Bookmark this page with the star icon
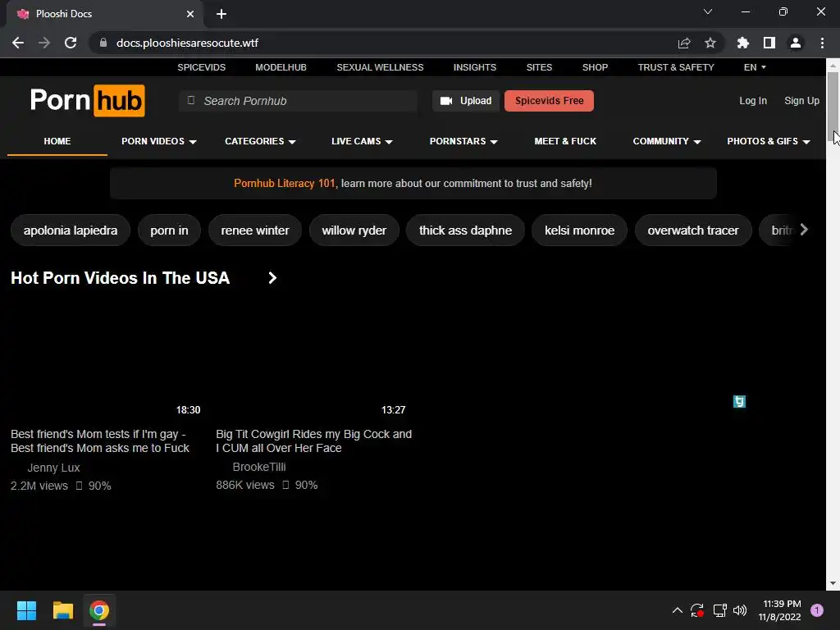Screen dimensions: 840x630 [710, 43]
